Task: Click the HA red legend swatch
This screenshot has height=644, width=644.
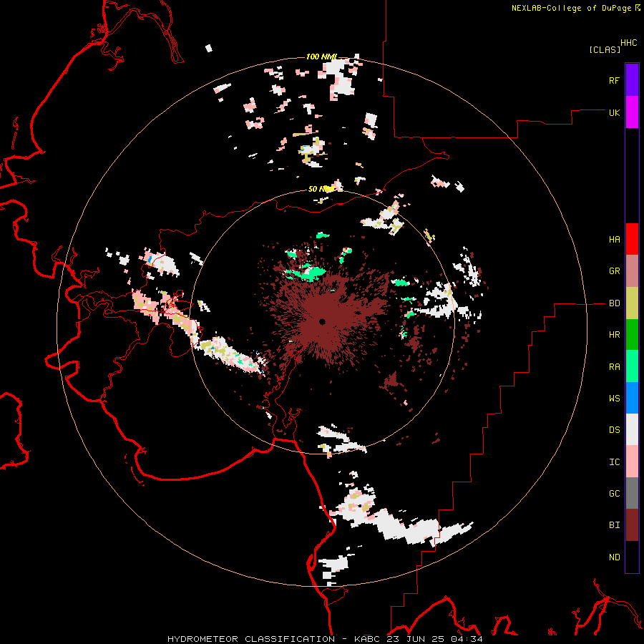Action: [632, 239]
